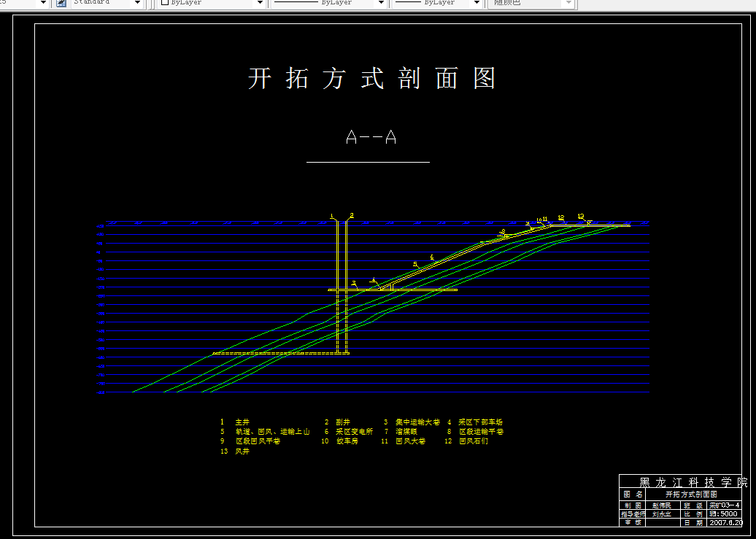This screenshot has height=539, width=756.
Task: Click callout label 3 near the main roadway
Action: [x=354, y=283]
